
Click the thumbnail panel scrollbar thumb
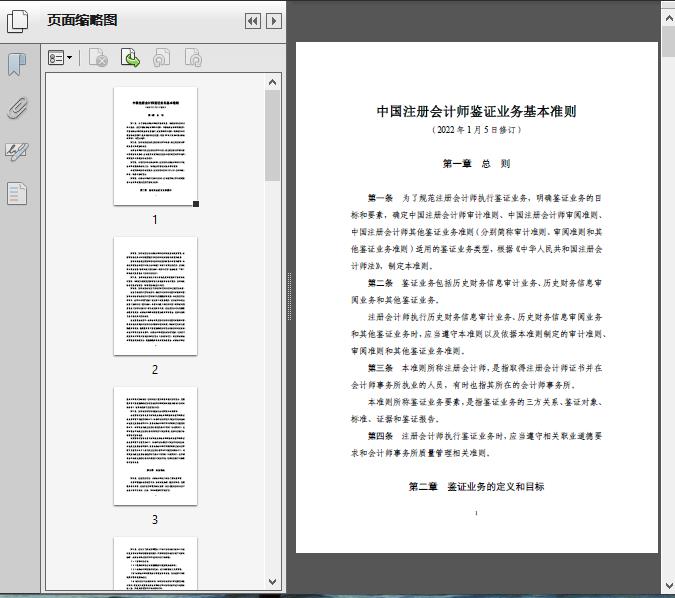[272, 135]
